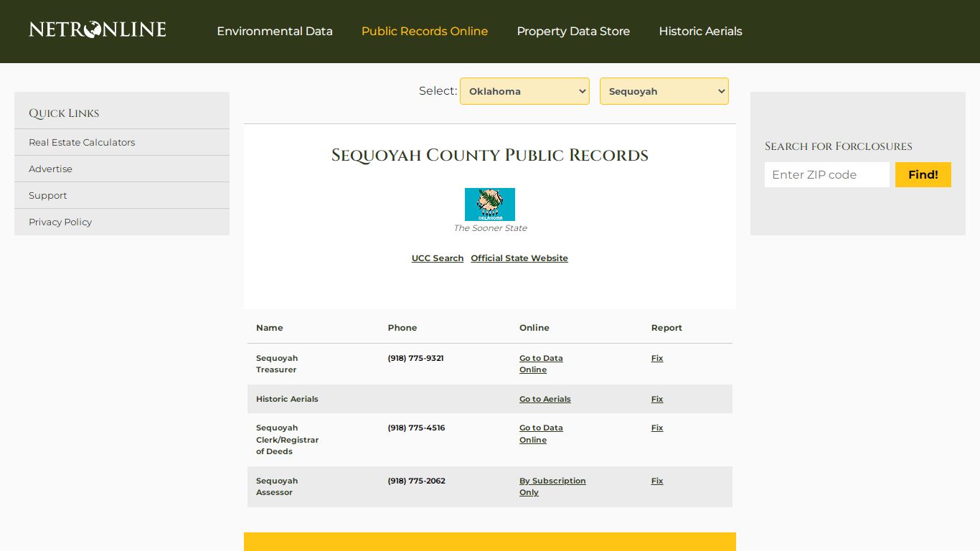The image size is (980, 551).
Task: Open the UCC Search link
Action: (438, 258)
